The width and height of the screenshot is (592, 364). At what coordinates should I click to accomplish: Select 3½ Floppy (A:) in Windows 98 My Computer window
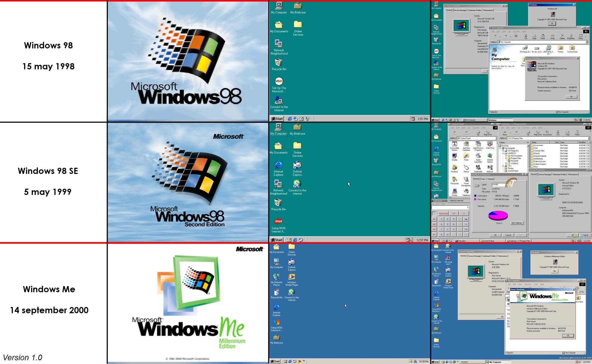(x=525, y=49)
